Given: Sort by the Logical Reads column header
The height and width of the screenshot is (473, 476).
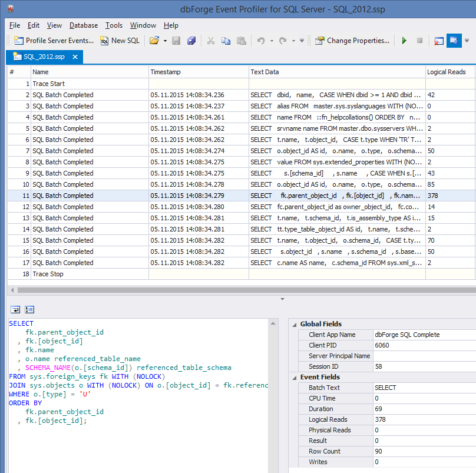Looking at the screenshot, I should (x=450, y=72).
